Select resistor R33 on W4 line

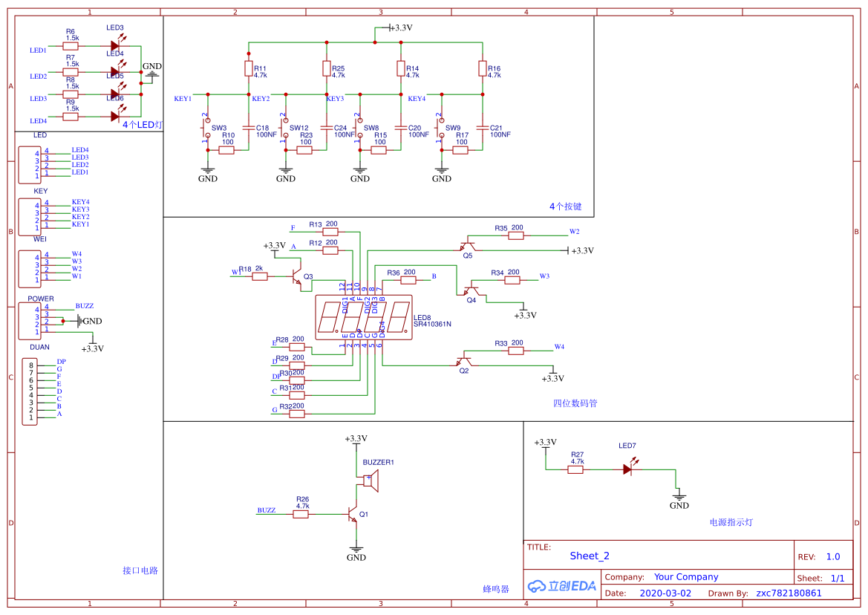pyautogui.click(x=516, y=351)
